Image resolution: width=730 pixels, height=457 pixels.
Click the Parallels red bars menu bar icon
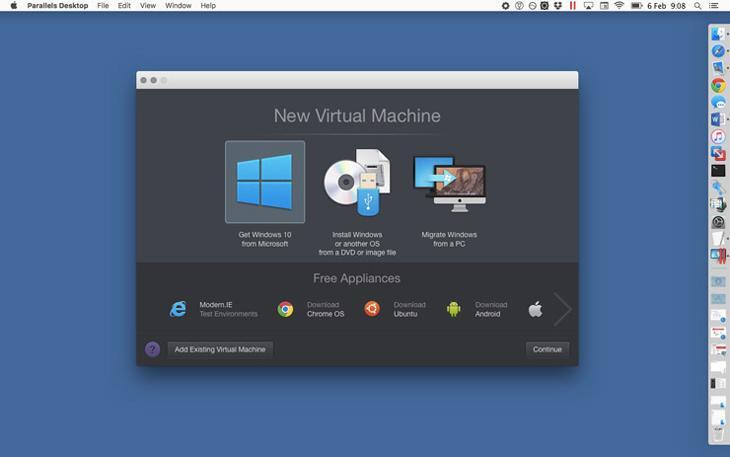pos(573,6)
